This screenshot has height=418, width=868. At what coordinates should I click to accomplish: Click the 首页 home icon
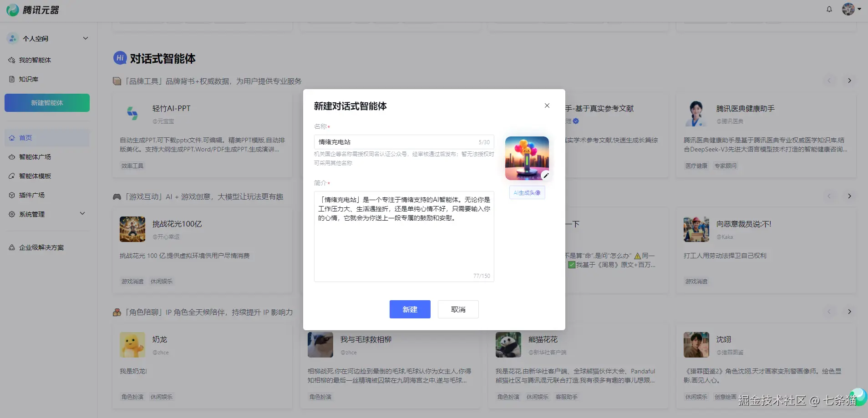pos(12,137)
